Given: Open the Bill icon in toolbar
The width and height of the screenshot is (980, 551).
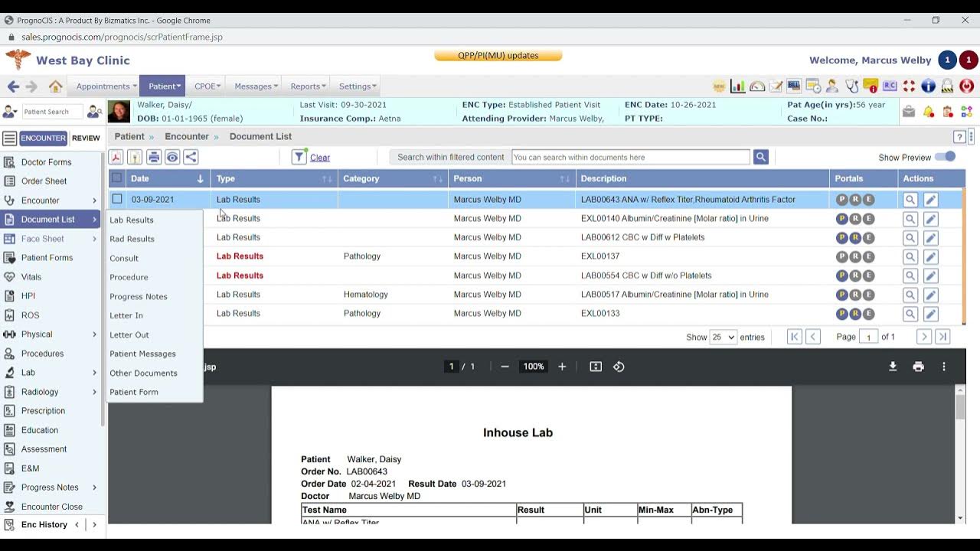Looking at the screenshot, I should coord(794,86).
